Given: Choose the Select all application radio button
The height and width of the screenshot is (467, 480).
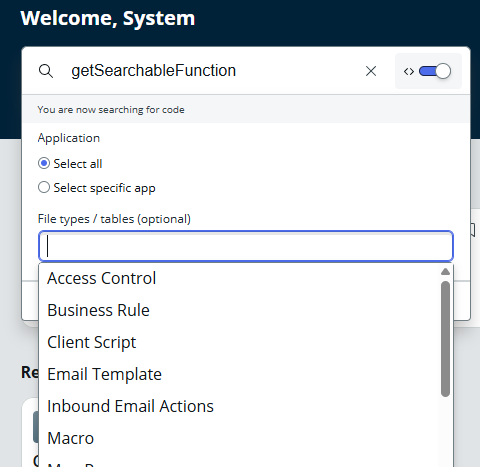Looking at the screenshot, I should 44,163.
